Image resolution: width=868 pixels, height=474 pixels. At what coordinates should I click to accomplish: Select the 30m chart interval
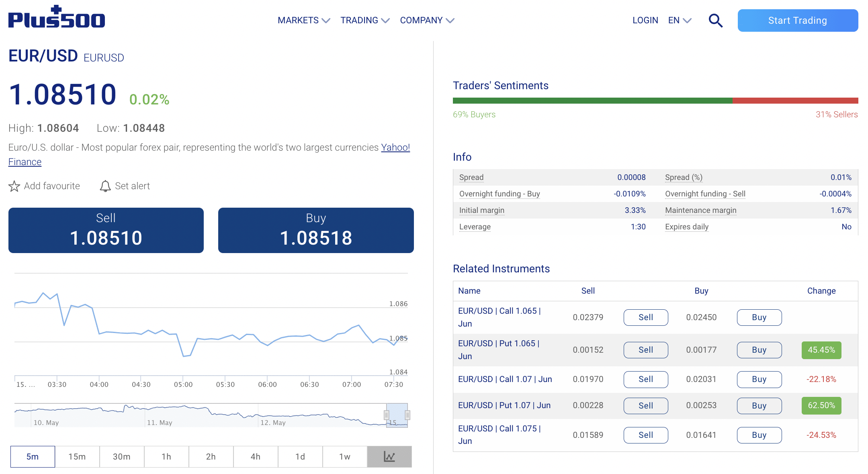(122, 457)
